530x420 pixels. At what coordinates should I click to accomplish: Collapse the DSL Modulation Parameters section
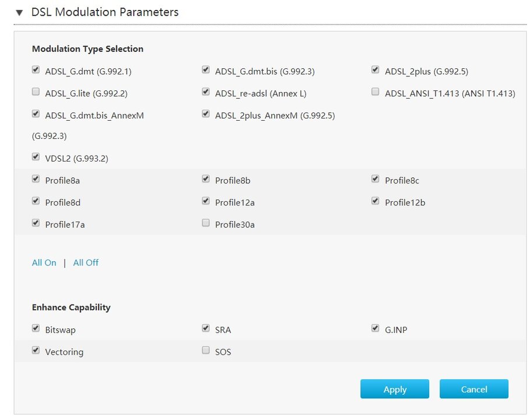coord(19,12)
